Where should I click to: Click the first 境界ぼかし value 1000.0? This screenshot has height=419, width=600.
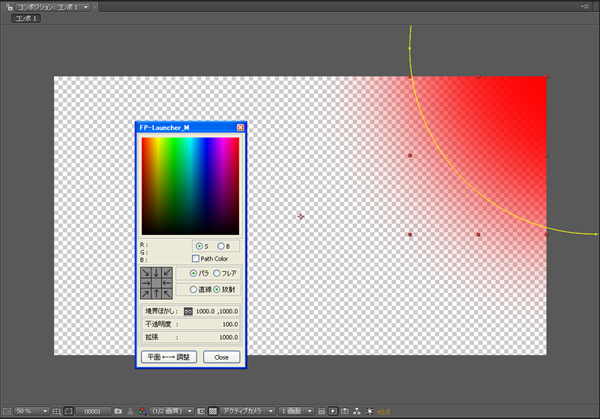click(x=205, y=311)
